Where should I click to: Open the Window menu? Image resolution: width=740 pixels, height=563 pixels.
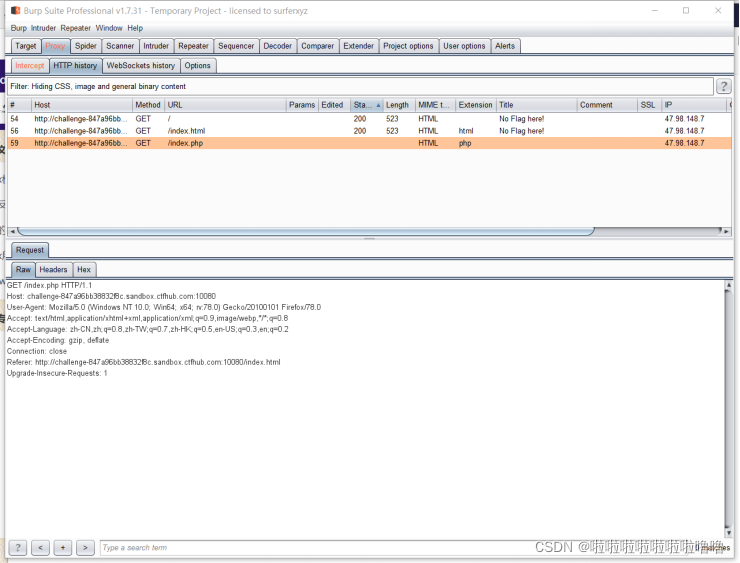[109, 28]
